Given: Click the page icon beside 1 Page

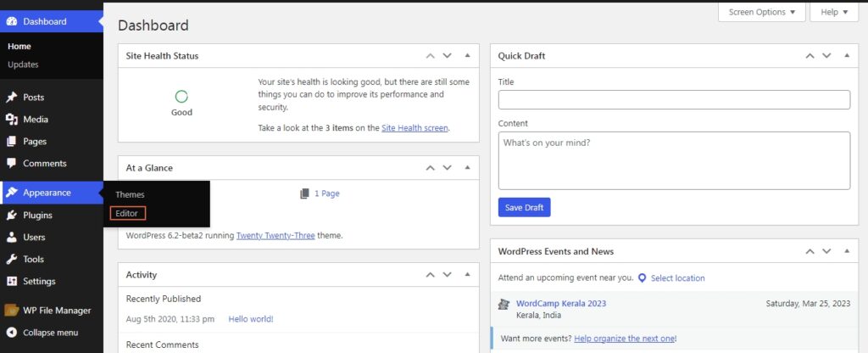Looking at the screenshot, I should 304,193.
